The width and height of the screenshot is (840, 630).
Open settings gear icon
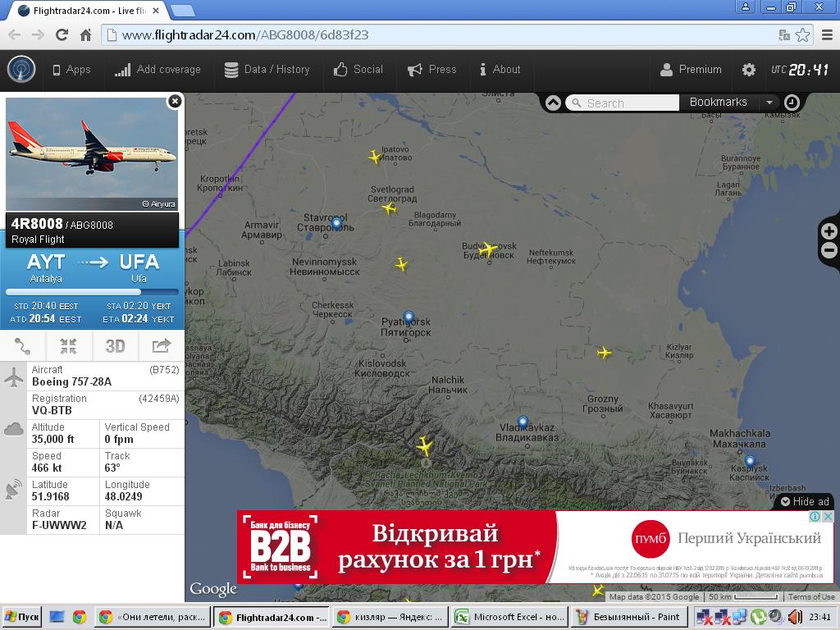tap(748, 70)
